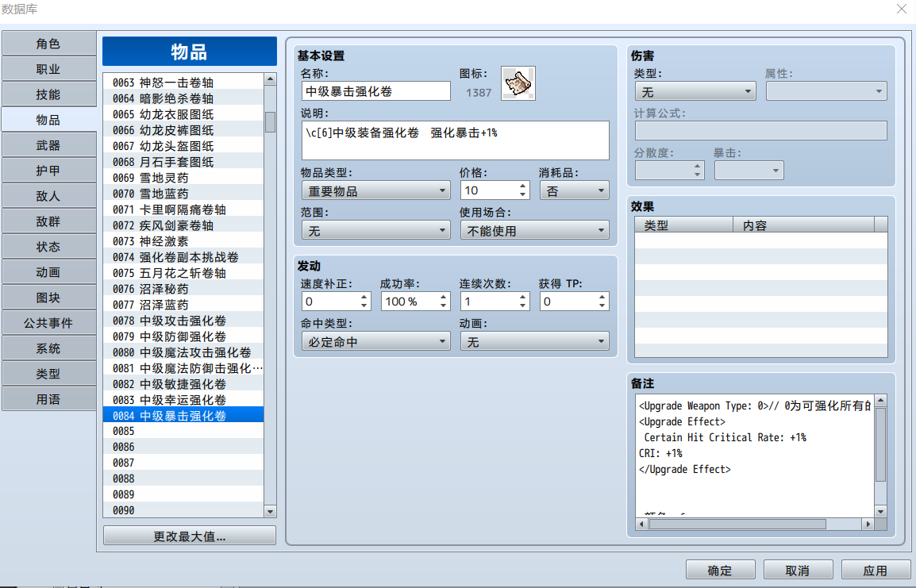Decrease 获得 TP with the down arrow

[602, 306]
